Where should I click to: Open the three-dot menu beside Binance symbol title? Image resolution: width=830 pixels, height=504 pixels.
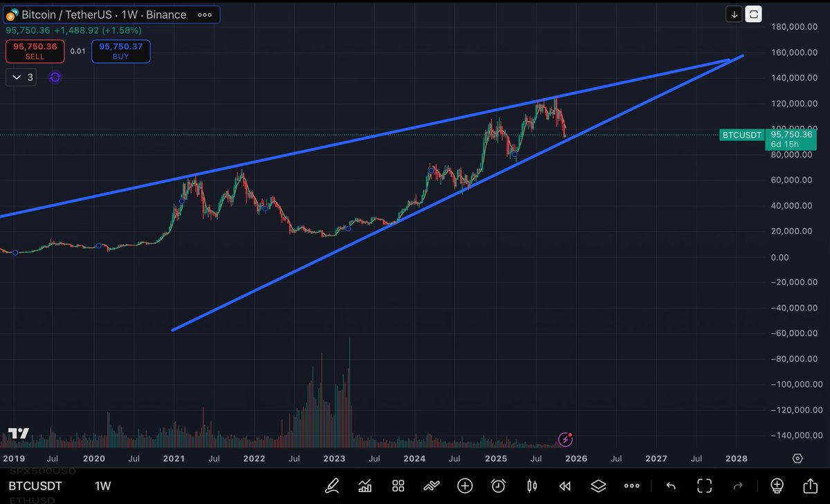click(x=204, y=14)
